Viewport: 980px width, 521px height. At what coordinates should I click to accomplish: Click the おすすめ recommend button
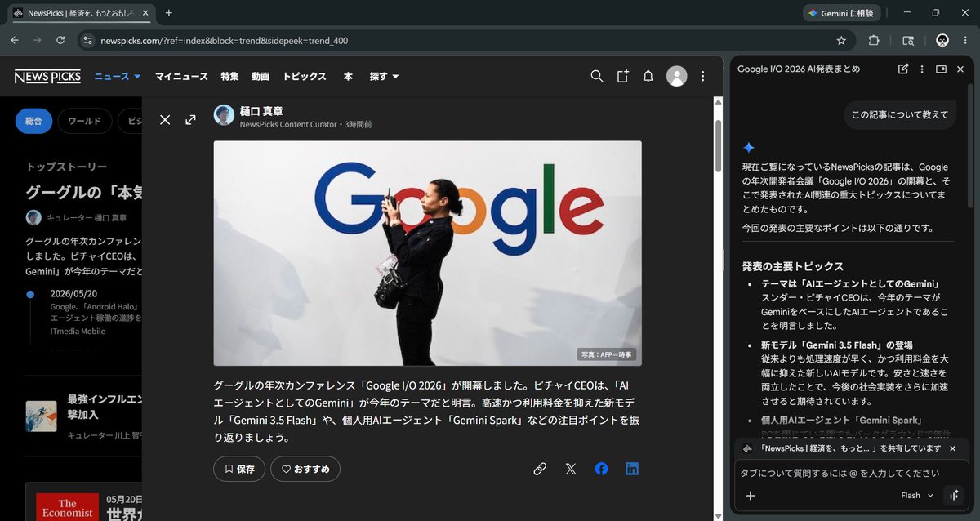(x=305, y=469)
